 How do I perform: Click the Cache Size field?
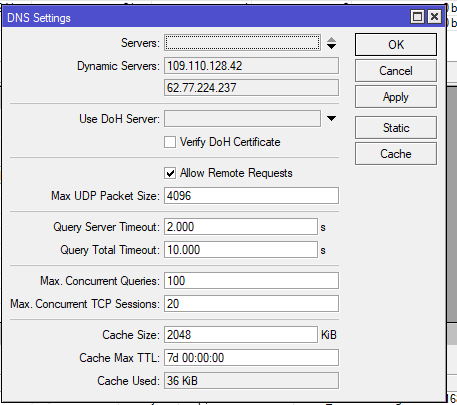pos(241,335)
